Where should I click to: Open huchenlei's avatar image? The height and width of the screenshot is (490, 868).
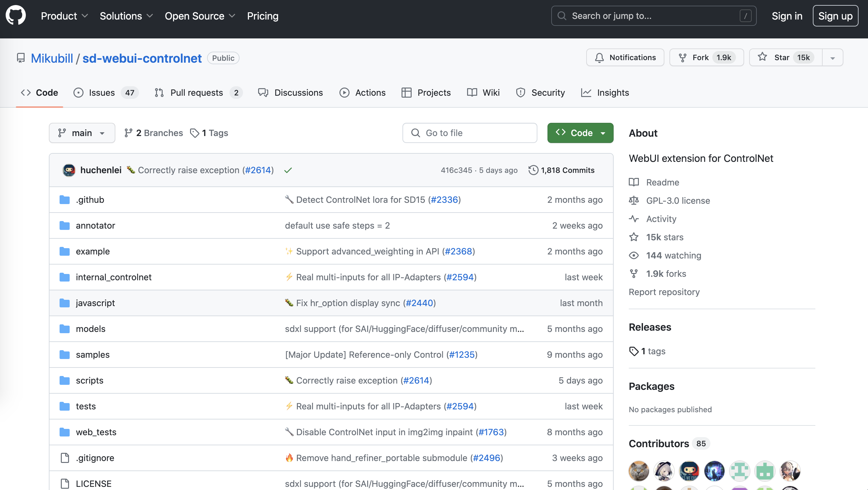click(x=69, y=170)
